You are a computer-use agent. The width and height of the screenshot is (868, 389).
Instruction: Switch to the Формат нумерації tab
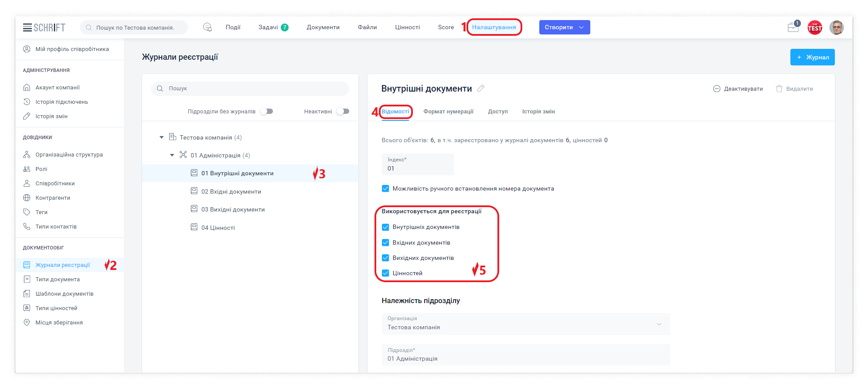point(448,112)
